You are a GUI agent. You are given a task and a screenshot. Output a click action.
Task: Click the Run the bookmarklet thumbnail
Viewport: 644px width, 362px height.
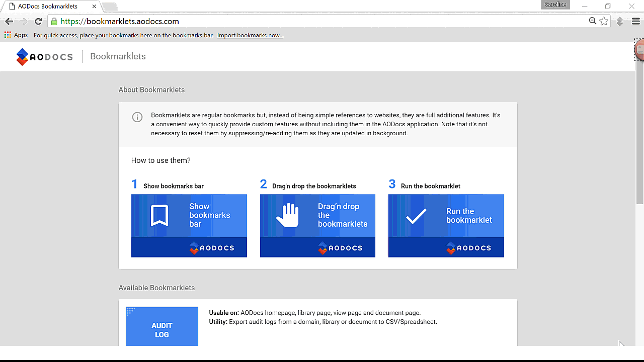coord(446,226)
